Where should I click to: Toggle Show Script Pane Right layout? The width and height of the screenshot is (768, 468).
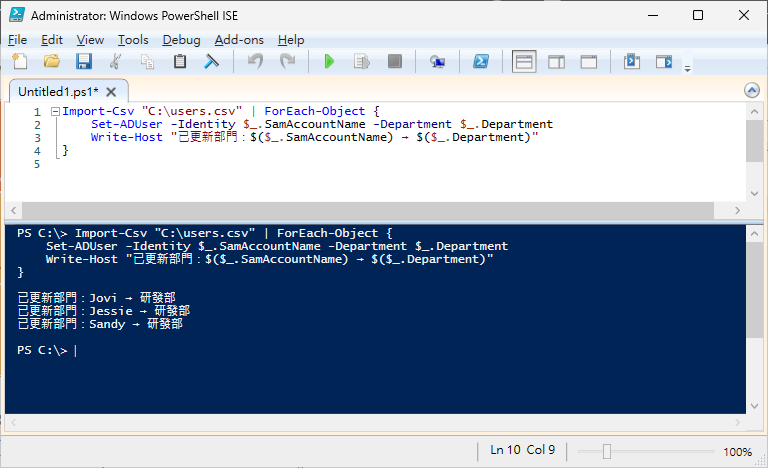pos(556,62)
